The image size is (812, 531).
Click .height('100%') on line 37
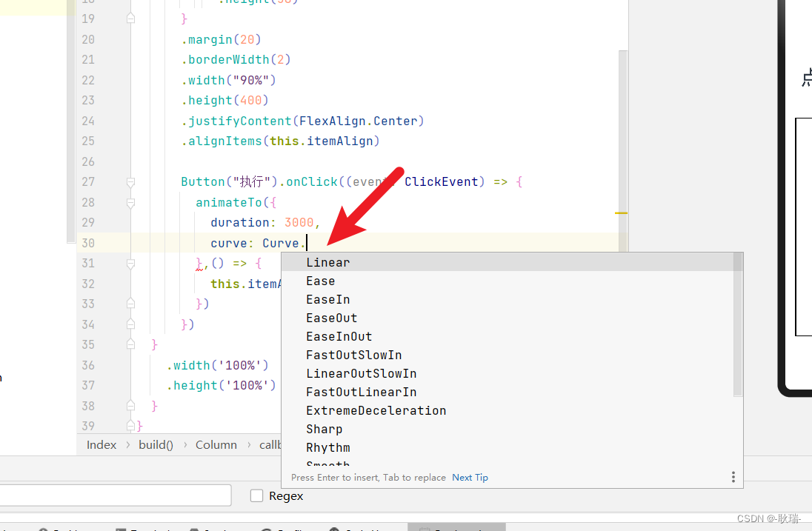(x=221, y=386)
